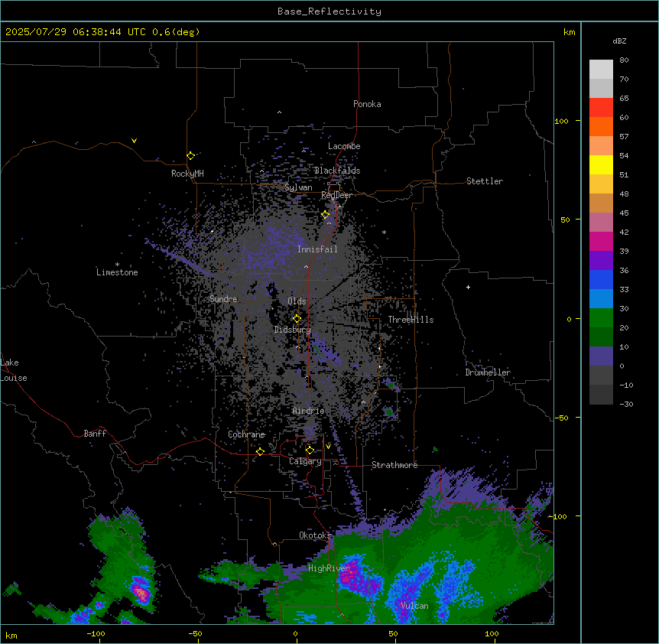Click the Drumheller city label
The height and width of the screenshot is (644, 659).
pos(488,372)
